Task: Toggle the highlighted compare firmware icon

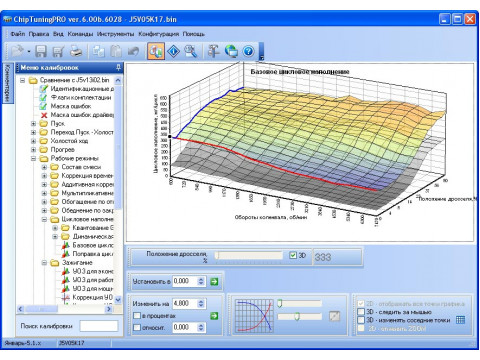Action: [x=156, y=51]
